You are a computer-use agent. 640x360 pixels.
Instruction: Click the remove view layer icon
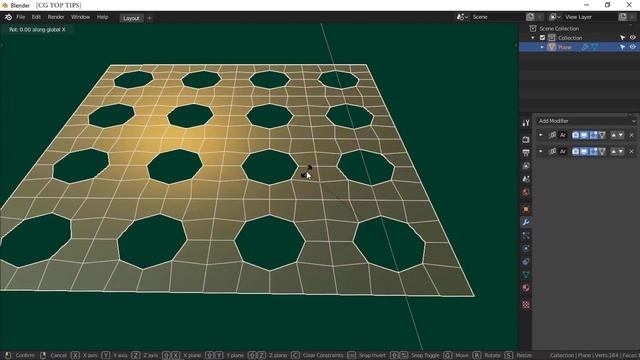coord(632,17)
